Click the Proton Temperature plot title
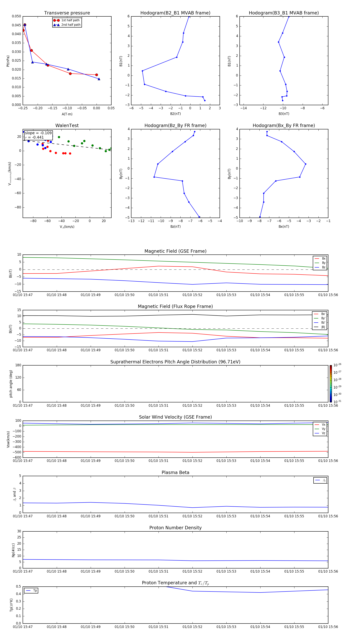The width and height of the screenshot is (351, 644). [x=175, y=583]
